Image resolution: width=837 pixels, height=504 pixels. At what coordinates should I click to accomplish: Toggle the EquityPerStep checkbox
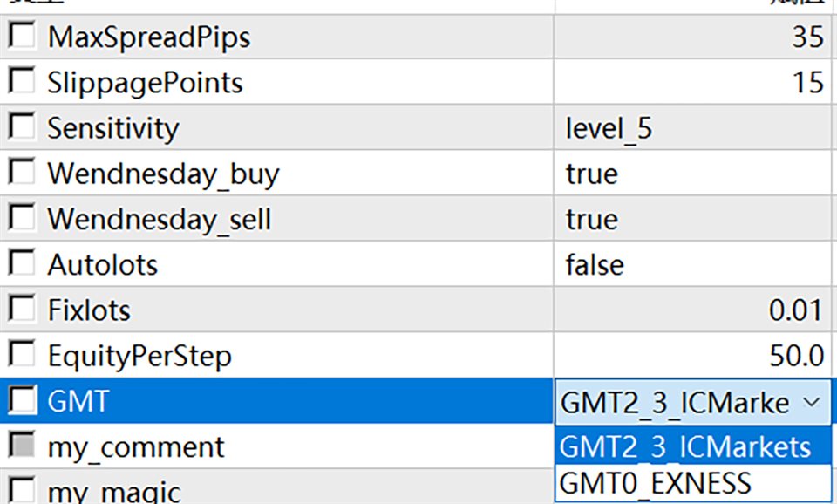pos(22,355)
